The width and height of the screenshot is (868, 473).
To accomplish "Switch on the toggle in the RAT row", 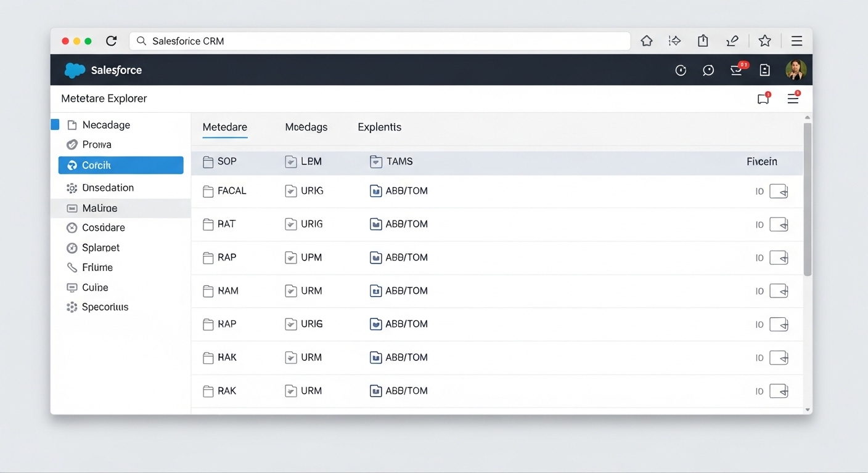I will 779,224.
